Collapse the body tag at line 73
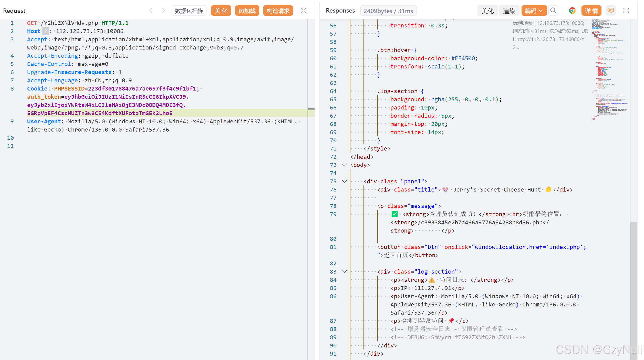The image size is (644, 360). [344, 165]
